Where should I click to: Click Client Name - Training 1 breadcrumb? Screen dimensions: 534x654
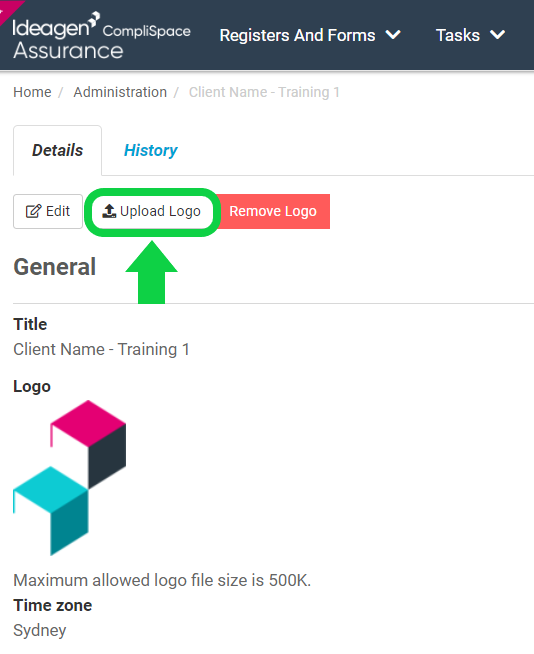[264, 92]
